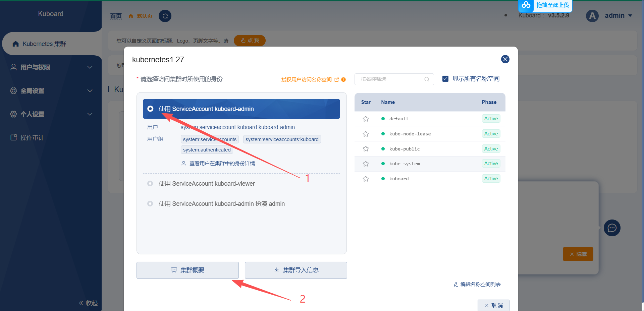This screenshot has width=644, height=311.
Task: Open admin user dropdown arrow
Action: point(630,16)
